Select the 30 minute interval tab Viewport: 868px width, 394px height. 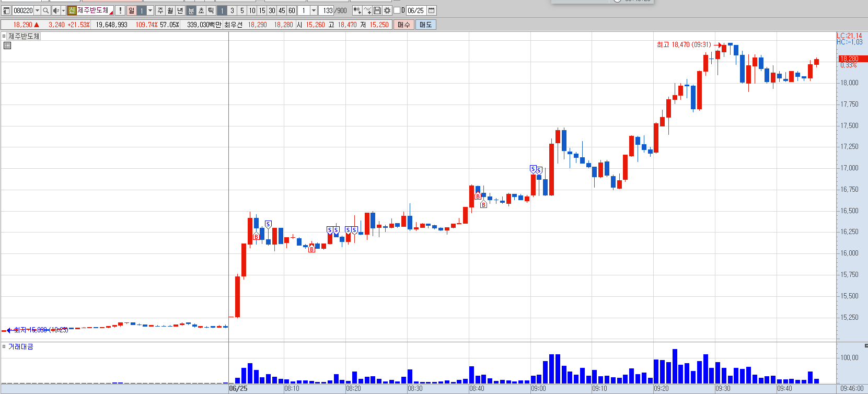(272, 10)
